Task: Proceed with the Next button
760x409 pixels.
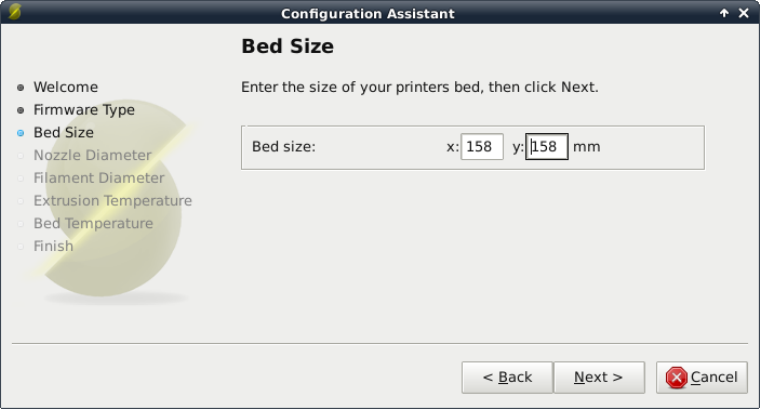Action: 598,377
